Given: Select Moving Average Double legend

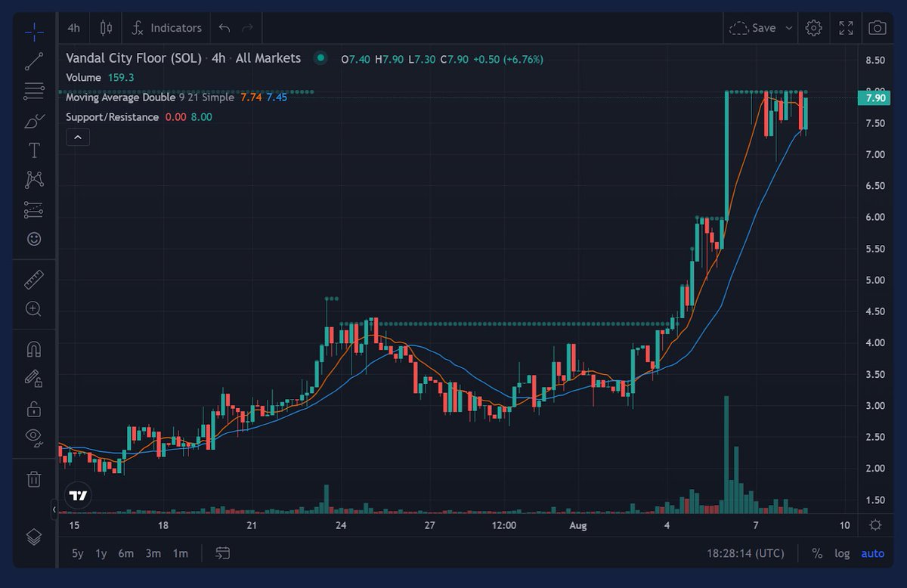Looking at the screenshot, I should (120, 97).
